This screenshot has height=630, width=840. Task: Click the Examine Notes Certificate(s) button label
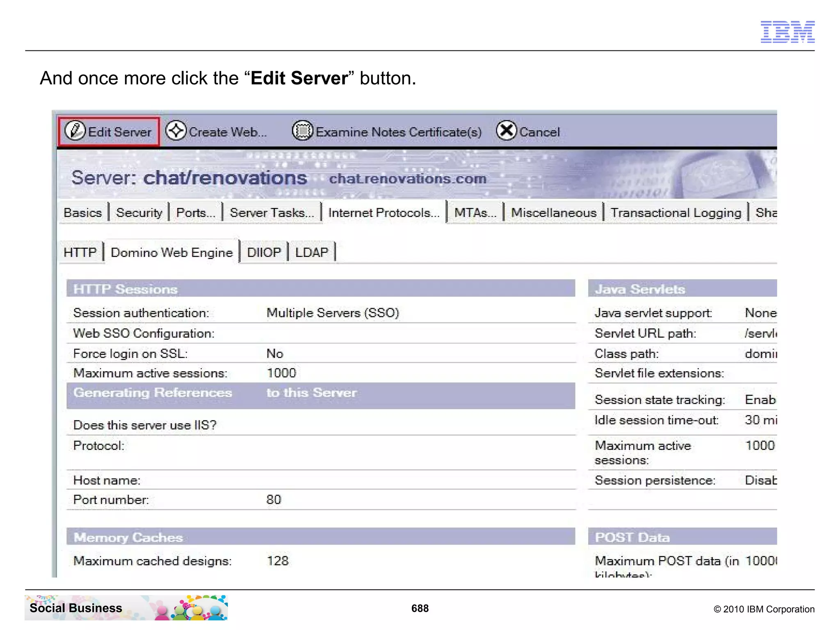[x=398, y=132]
